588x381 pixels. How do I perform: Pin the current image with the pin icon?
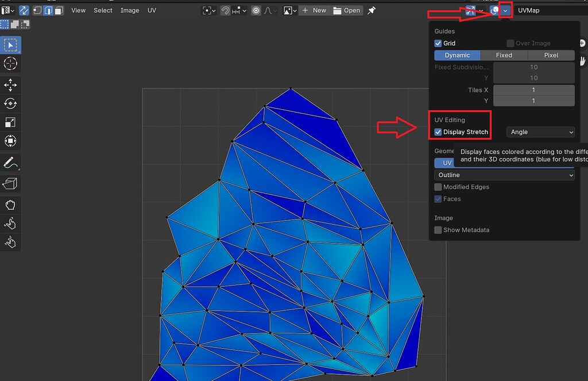373,10
